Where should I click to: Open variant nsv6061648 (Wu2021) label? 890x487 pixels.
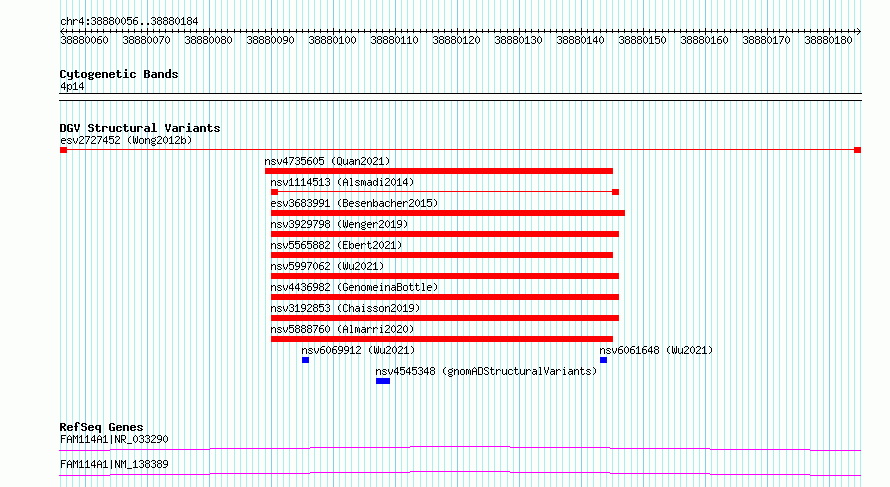coord(656,350)
